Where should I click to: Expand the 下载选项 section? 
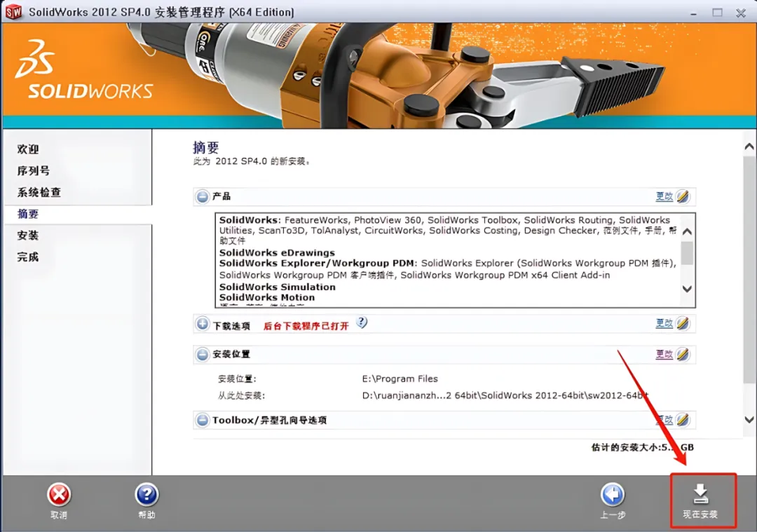coord(203,324)
